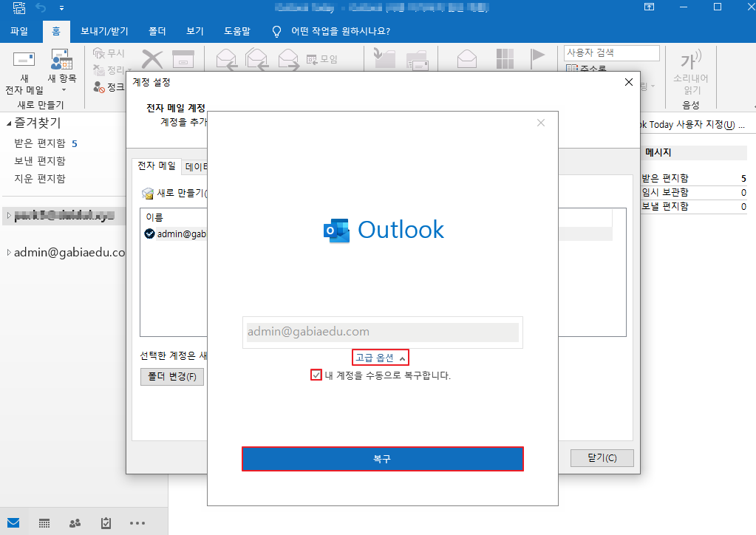Screen dimensions: 756x535
Task: Click 보낼 편지함 in the Messages panel
Action: coord(665,206)
